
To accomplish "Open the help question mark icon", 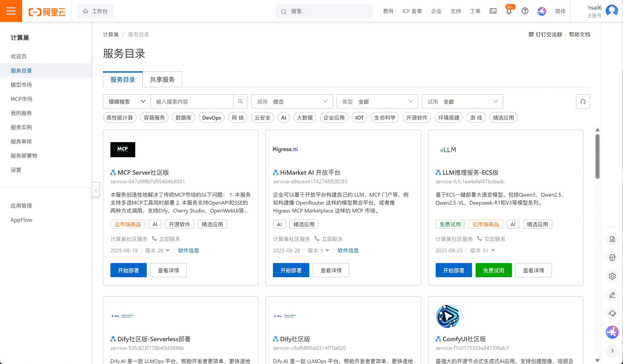I will tap(525, 11).
